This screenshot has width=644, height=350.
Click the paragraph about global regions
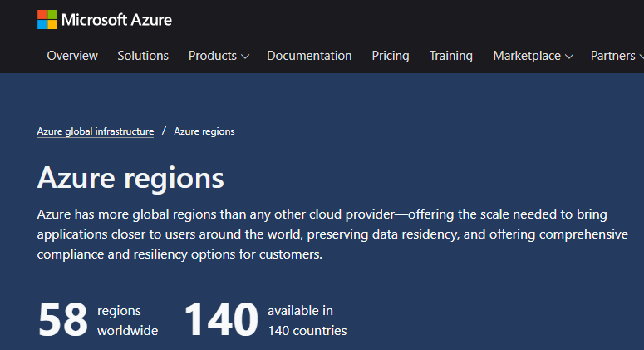tap(332, 234)
